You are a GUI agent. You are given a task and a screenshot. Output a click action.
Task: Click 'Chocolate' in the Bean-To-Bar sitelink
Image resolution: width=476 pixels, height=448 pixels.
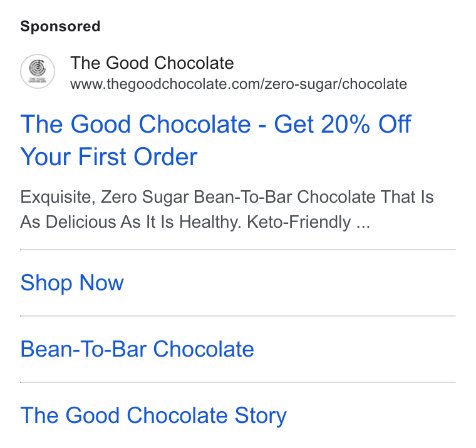point(204,349)
